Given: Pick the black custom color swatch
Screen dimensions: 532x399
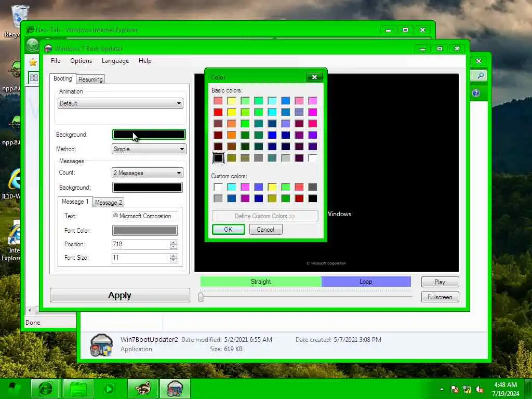Looking at the screenshot, I should click(x=312, y=198).
